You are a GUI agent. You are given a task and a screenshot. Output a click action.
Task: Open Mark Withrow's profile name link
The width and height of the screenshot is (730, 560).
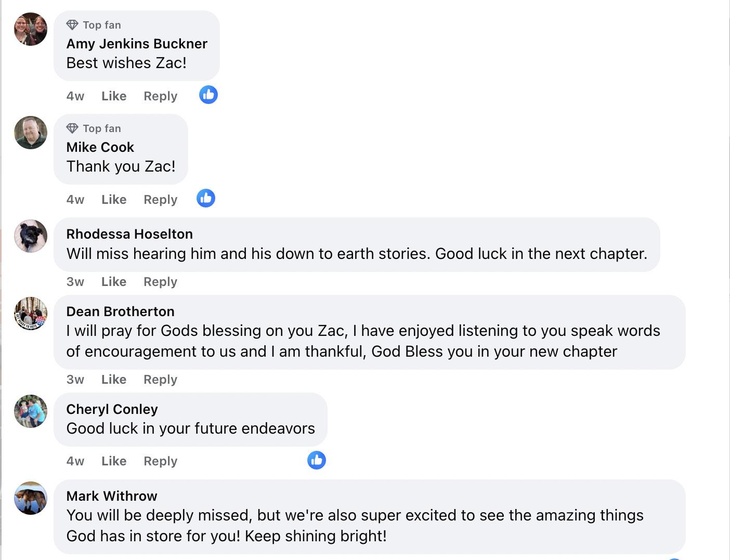[112, 496]
